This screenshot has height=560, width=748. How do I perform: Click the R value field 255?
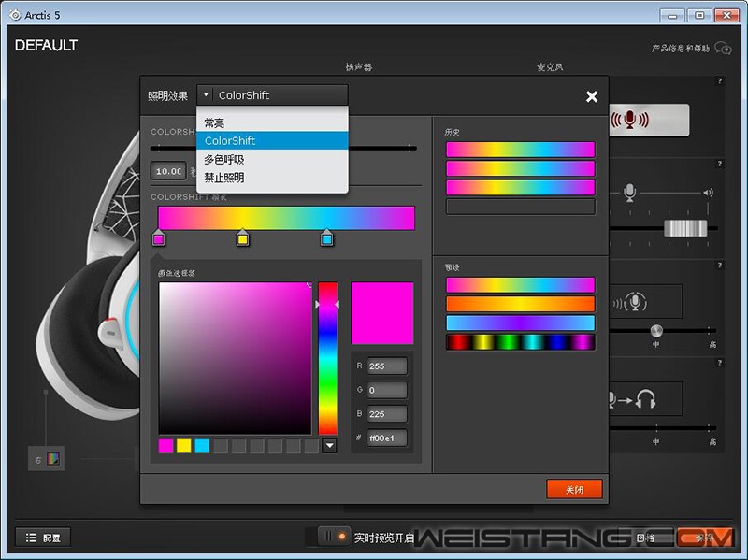[387, 366]
